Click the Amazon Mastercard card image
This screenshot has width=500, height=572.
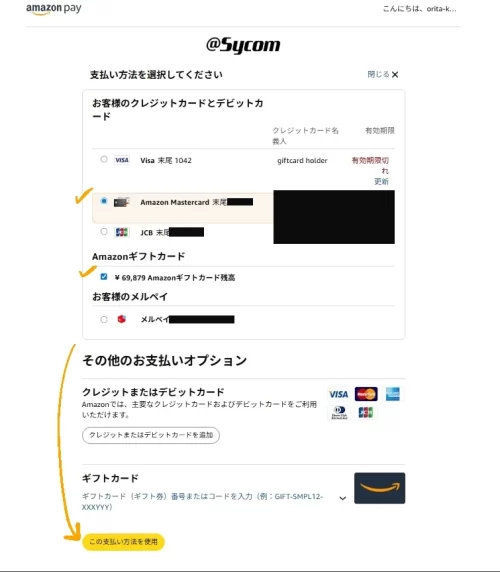coord(121,202)
